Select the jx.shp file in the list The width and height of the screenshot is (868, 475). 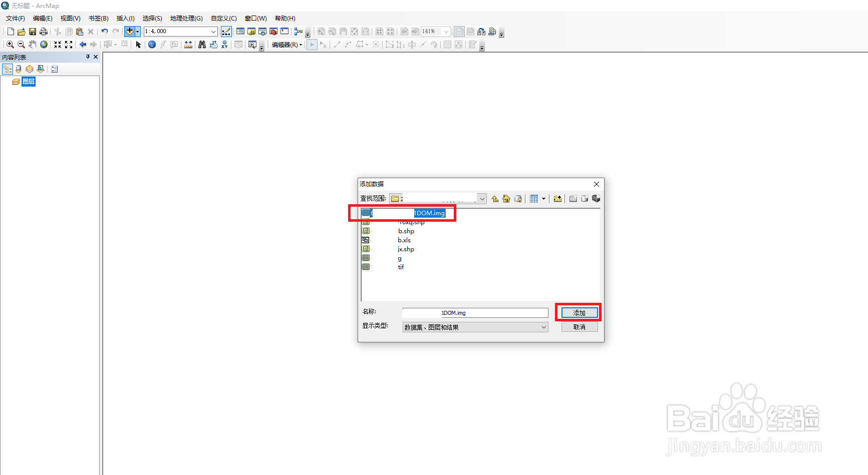coord(406,249)
